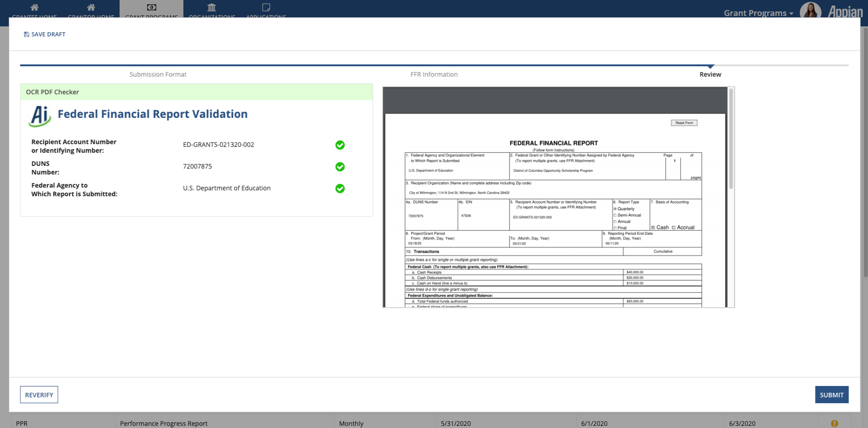The height and width of the screenshot is (428, 868).
Task: Click the DUNS value 72007875 in validation panel
Action: coord(198,166)
